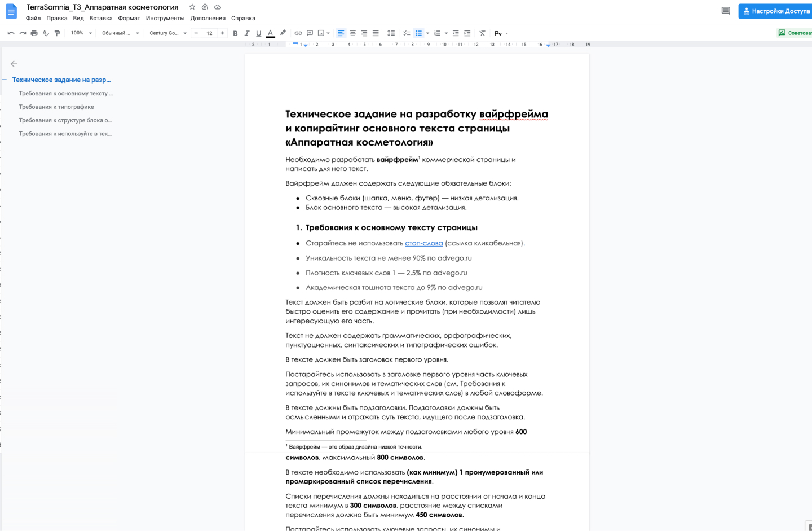Toggle italic formatting

click(246, 33)
